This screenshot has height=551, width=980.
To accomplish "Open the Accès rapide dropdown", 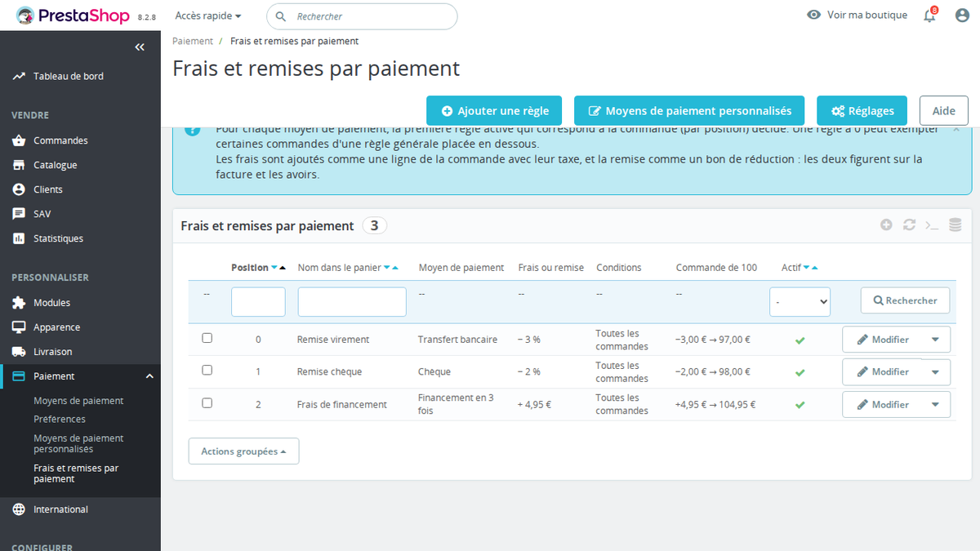I will pyautogui.click(x=208, y=16).
